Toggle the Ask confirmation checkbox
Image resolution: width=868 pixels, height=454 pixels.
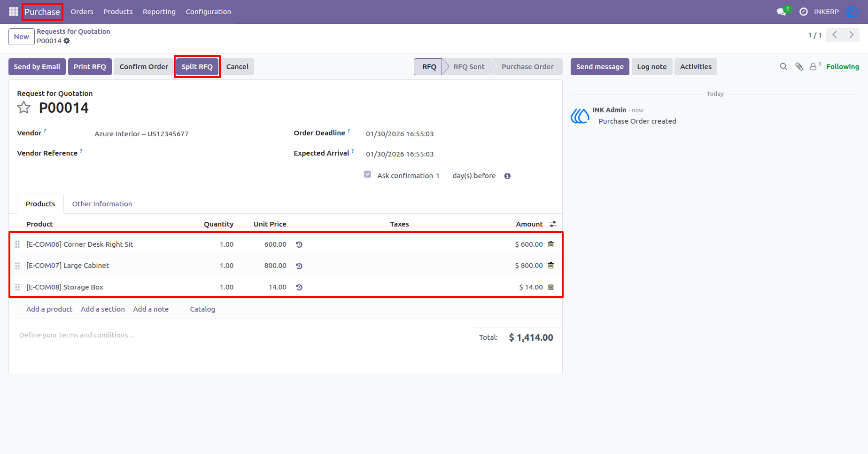[367, 174]
